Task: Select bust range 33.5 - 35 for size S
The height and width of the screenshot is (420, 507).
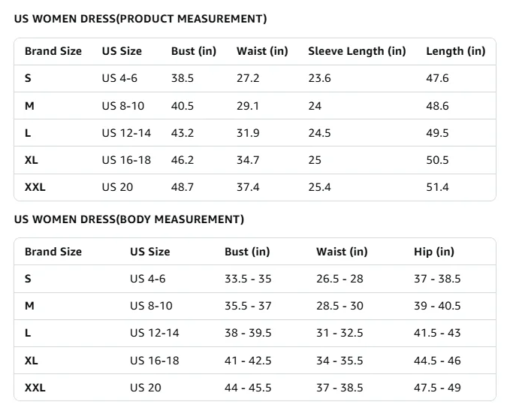Action: coord(248,279)
